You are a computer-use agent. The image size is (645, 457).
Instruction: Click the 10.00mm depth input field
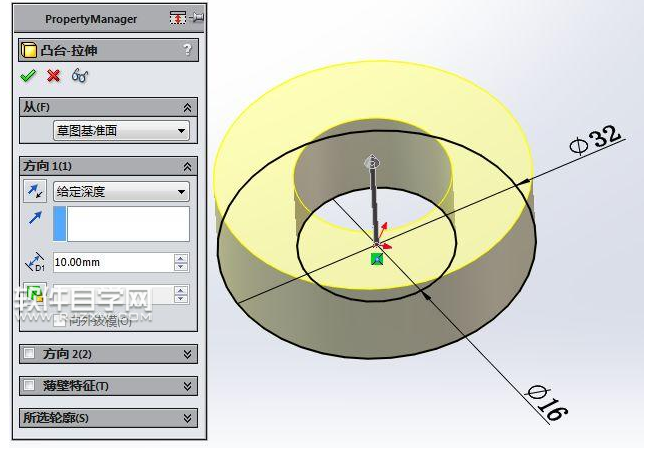point(112,262)
